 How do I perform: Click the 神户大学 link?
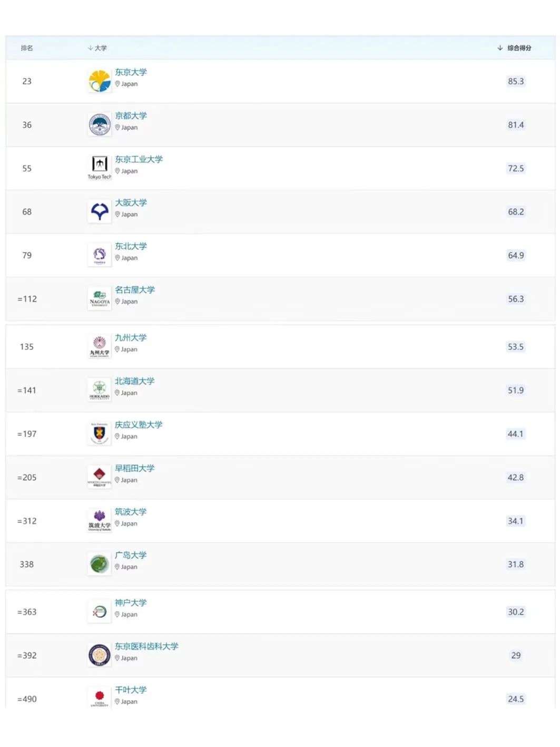pos(131,603)
